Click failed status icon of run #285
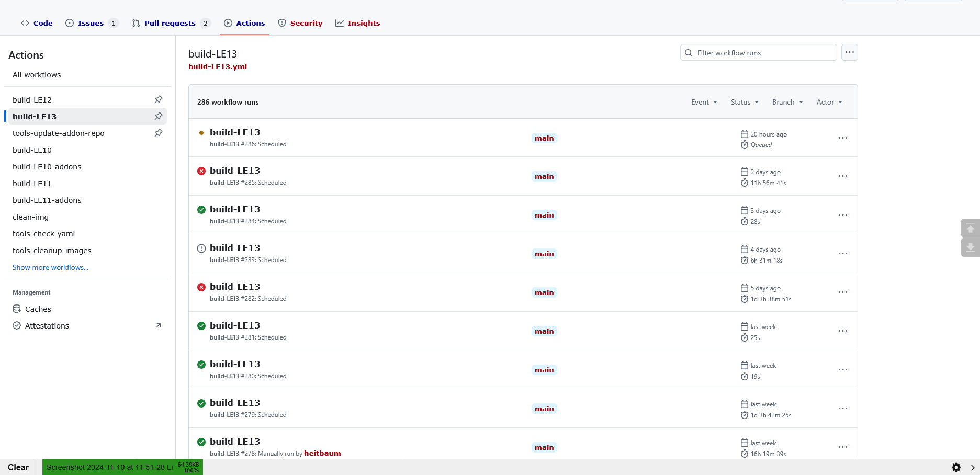The image size is (980, 475). pyautogui.click(x=201, y=171)
